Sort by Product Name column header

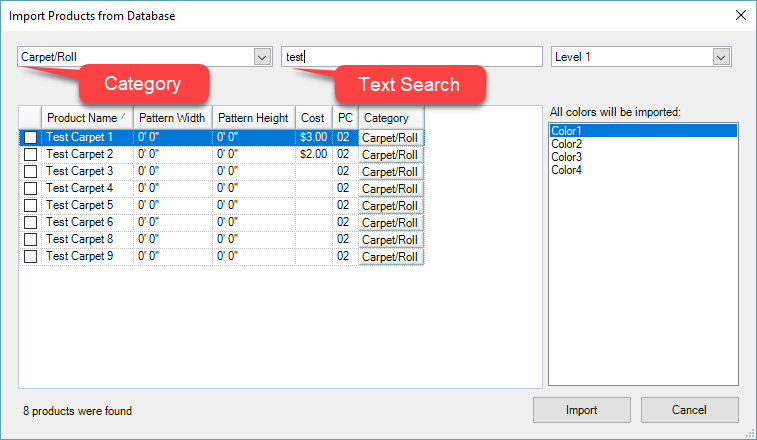coord(87,118)
